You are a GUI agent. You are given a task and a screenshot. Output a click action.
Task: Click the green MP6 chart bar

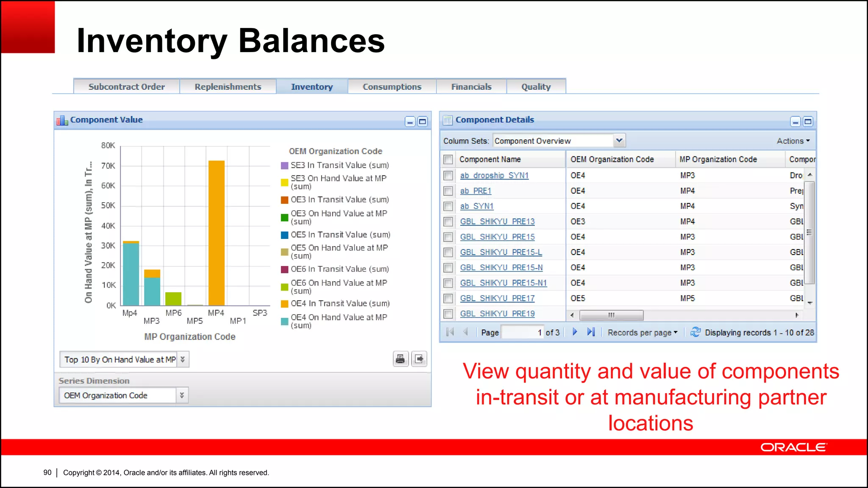tap(173, 299)
